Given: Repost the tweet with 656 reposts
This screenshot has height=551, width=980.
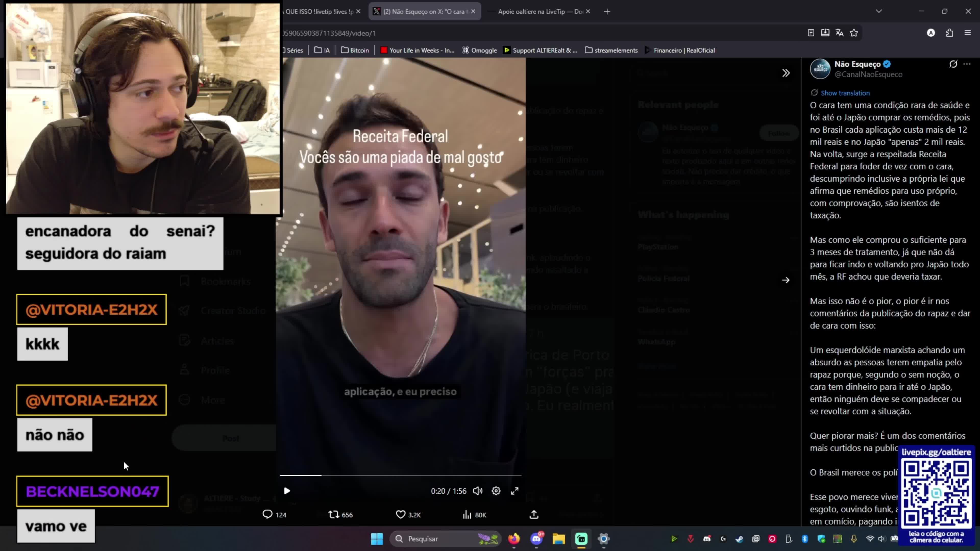Looking at the screenshot, I should (340, 515).
